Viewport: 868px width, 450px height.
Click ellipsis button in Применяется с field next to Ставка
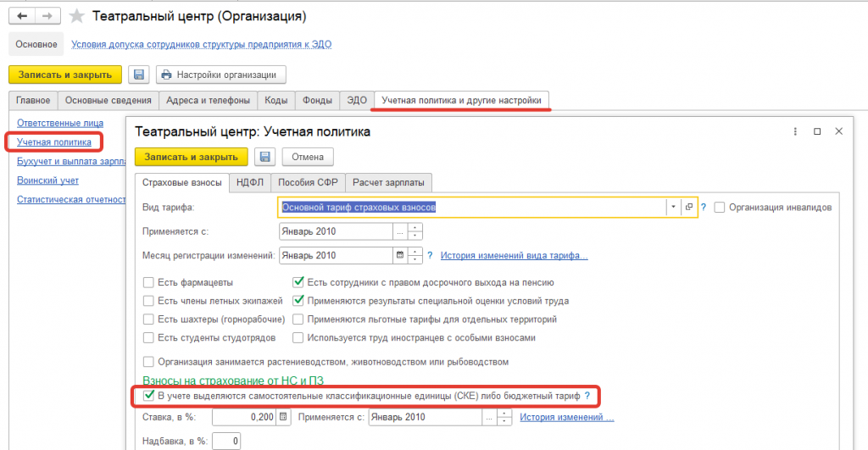[489, 417]
